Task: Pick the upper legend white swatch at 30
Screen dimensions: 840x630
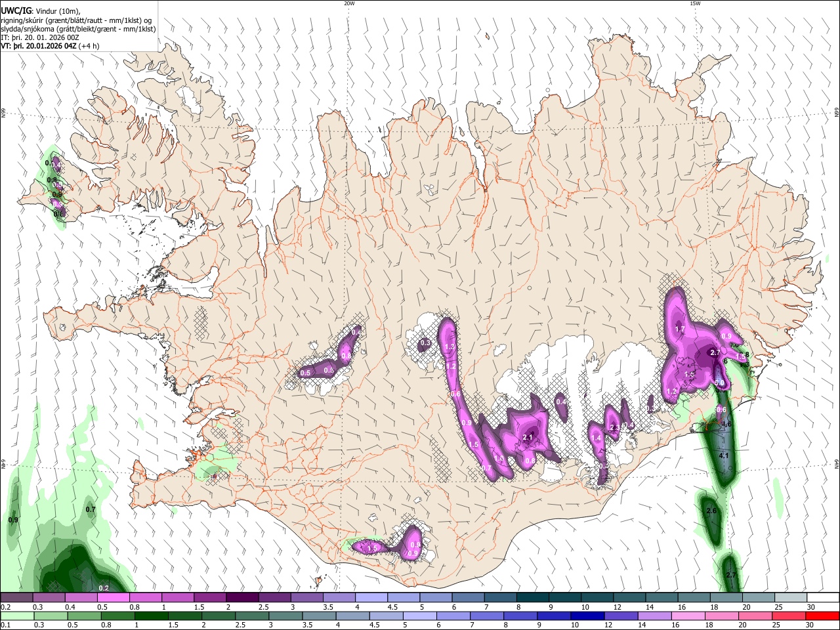Action: pos(823,598)
